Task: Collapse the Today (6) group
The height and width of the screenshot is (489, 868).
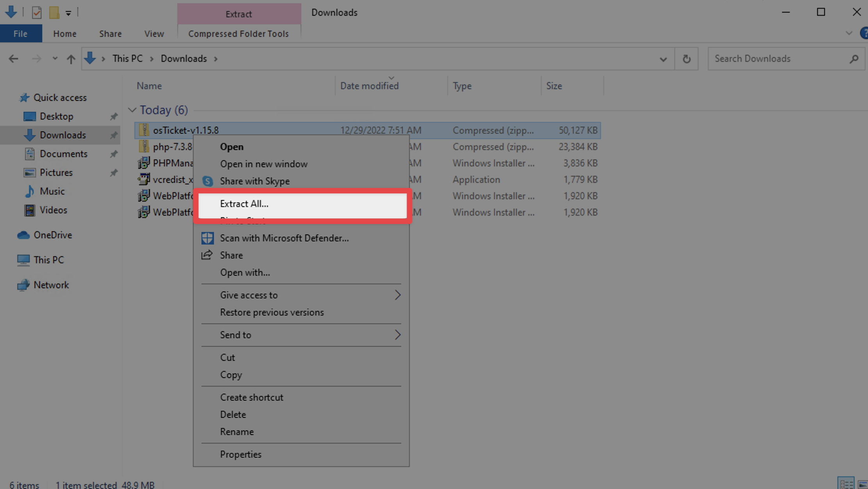Action: point(132,110)
